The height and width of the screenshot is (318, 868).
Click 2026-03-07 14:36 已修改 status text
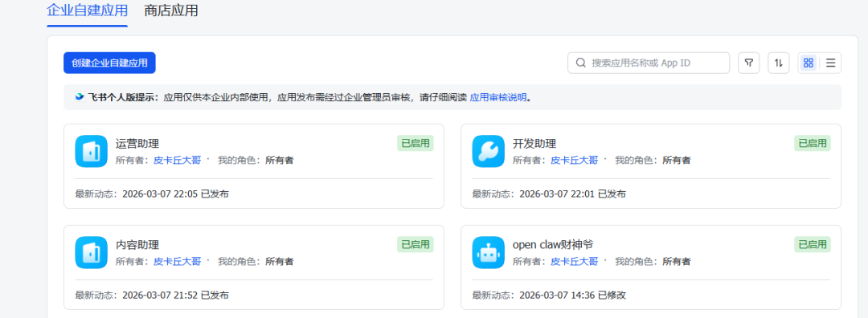573,296
